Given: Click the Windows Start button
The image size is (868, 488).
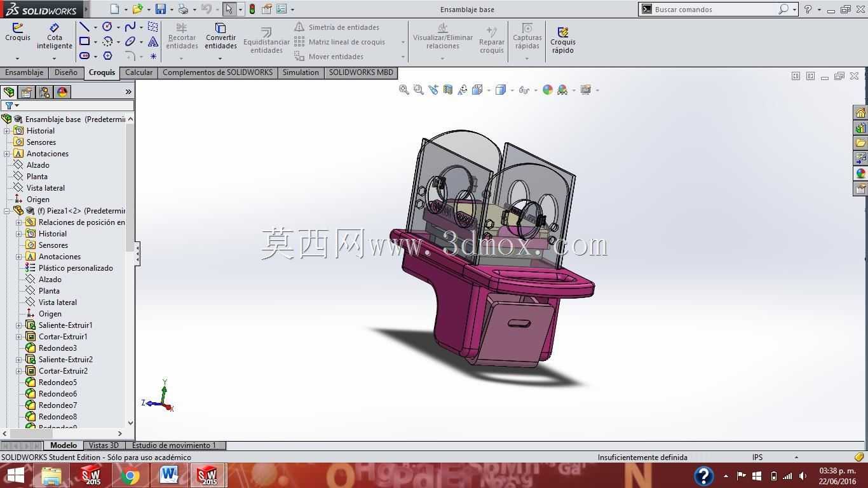Looking at the screenshot, I should pos(15,475).
